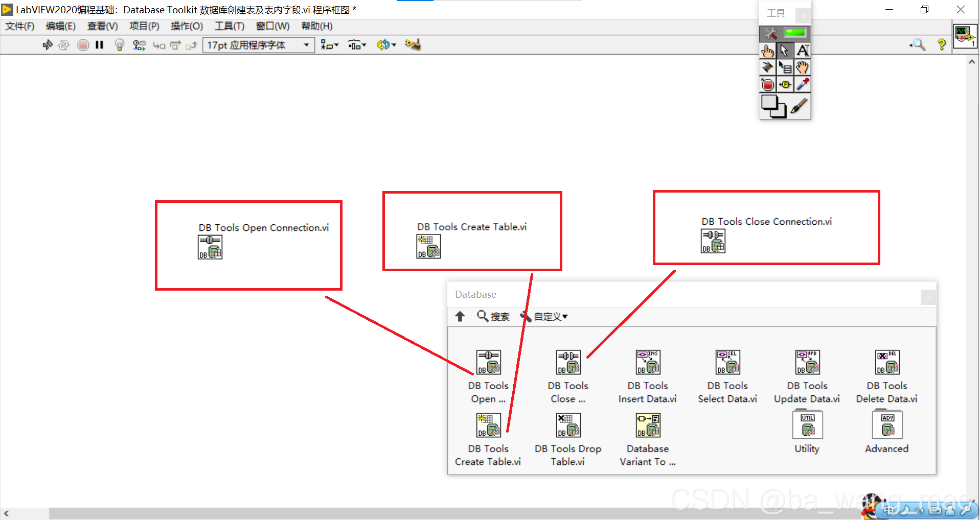980x520 pixels.
Task: Select the breakpoint tool in tools palette
Action: [x=767, y=84]
